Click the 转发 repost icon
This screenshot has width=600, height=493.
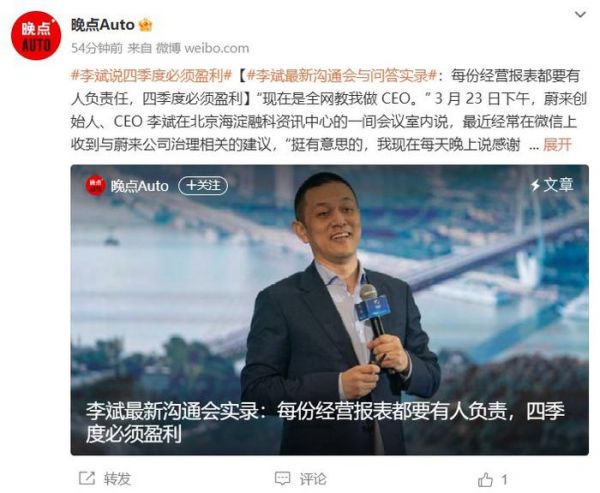(x=86, y=478)
